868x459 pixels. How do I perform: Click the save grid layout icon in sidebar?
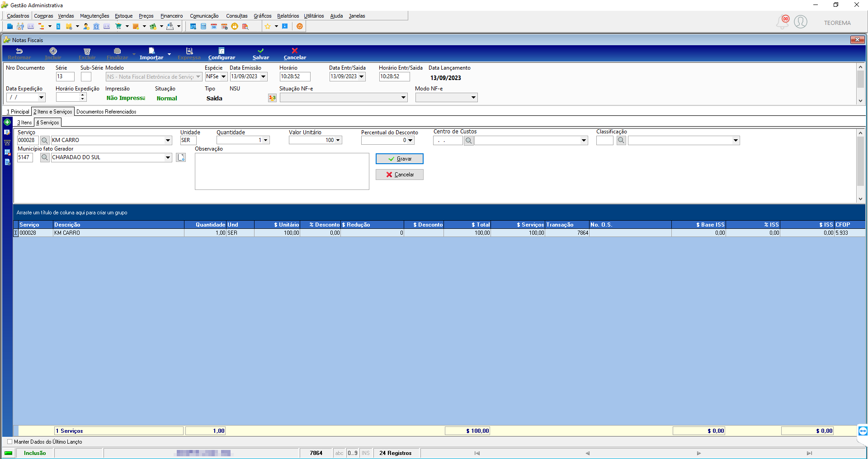point(7,152)
